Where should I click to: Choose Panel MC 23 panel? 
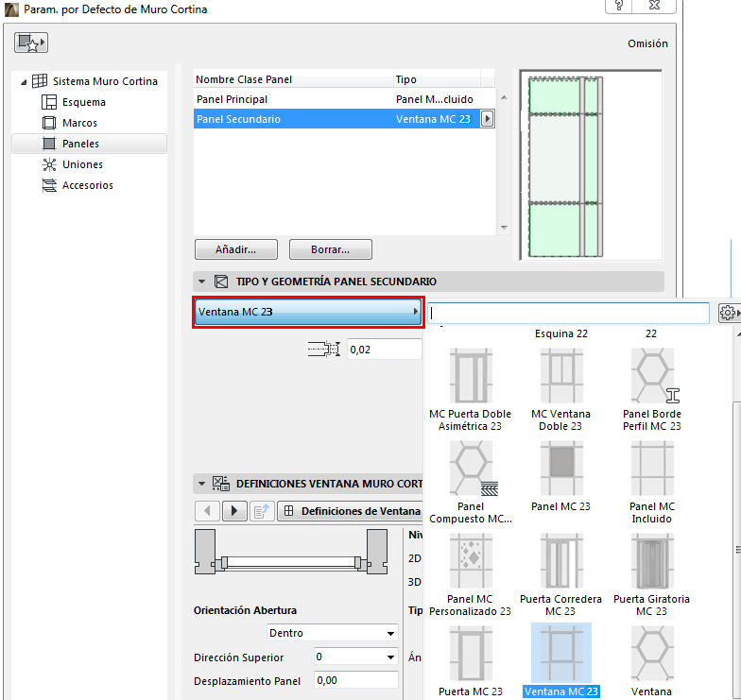pyautogui.click(x=561, y=476)
